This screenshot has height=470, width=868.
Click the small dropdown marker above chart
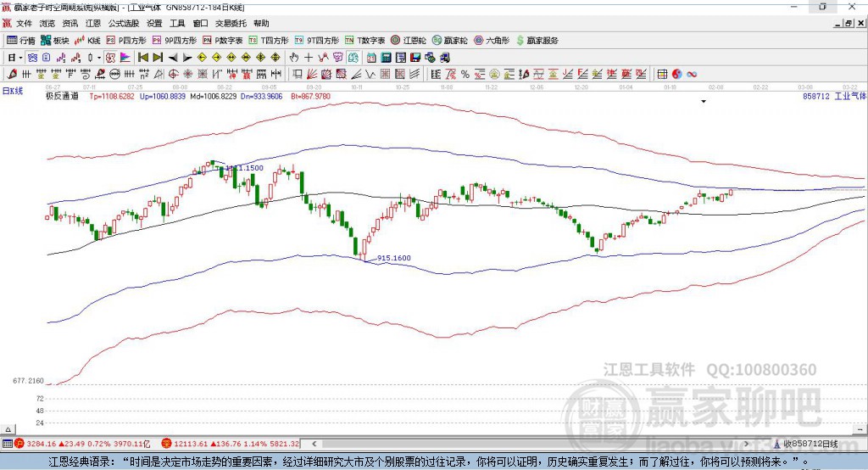tap(704, 102)
